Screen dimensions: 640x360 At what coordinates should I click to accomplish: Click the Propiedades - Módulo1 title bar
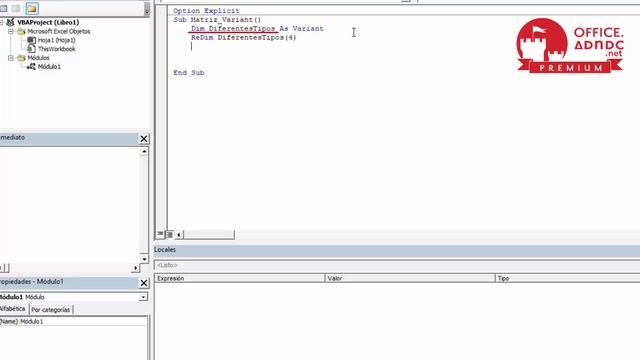[x=69, y=282]
